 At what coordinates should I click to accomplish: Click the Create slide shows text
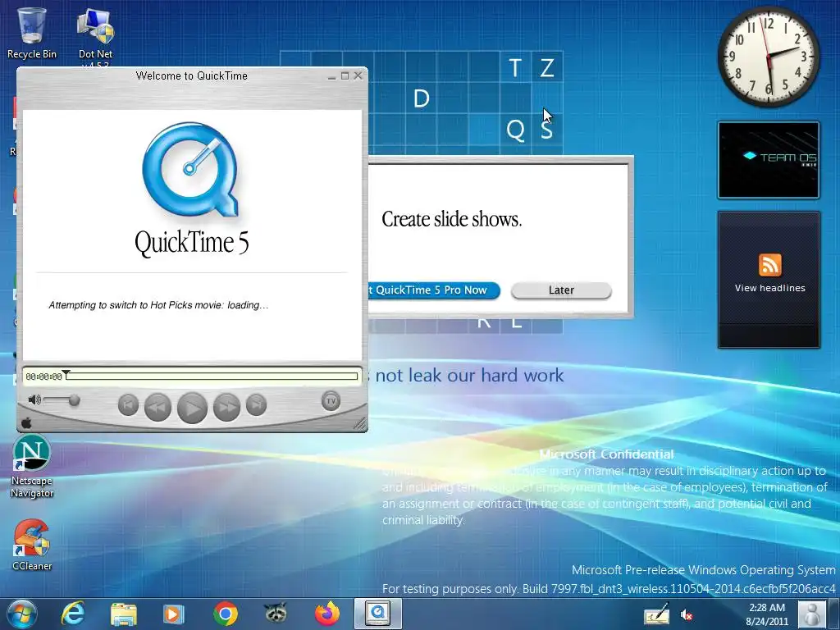452,219
